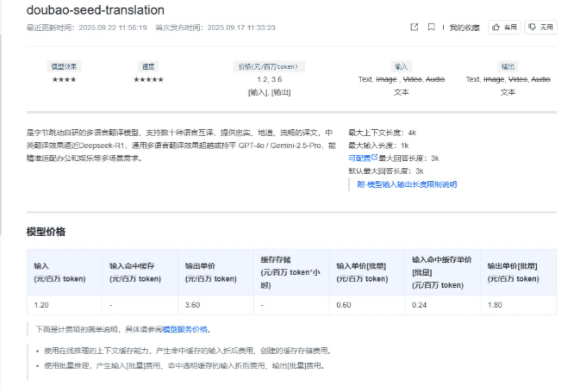
Task: Click table cell value 1.20
Action: [41, 305]
